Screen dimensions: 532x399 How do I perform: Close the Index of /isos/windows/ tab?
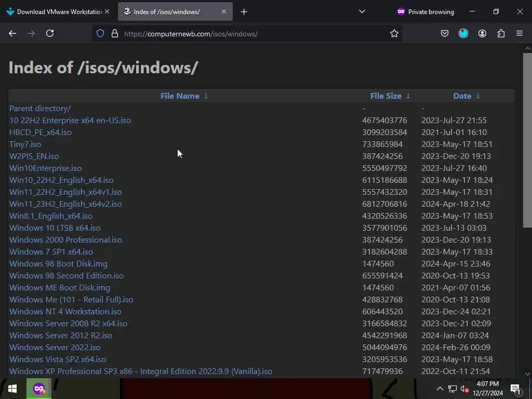(x=223, y=11)
